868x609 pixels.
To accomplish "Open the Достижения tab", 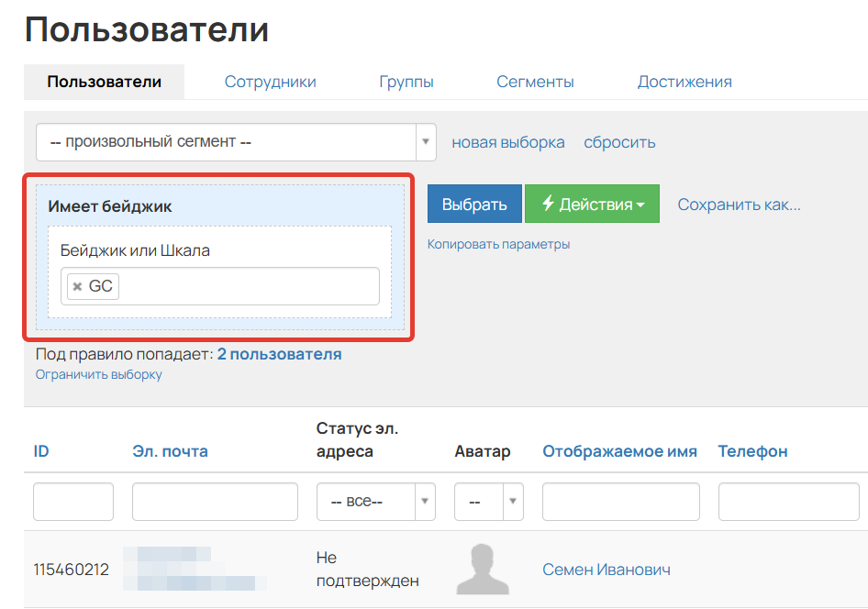I will [684, 81].
